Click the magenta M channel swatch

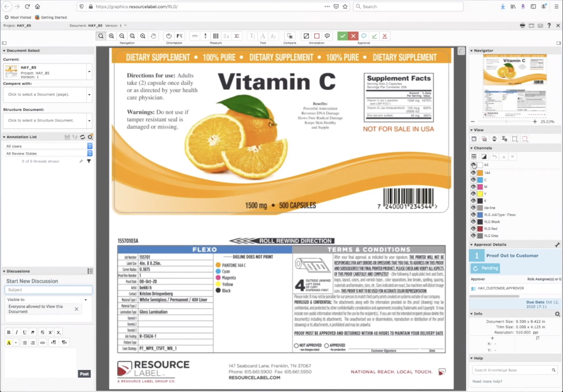point(480,187)
